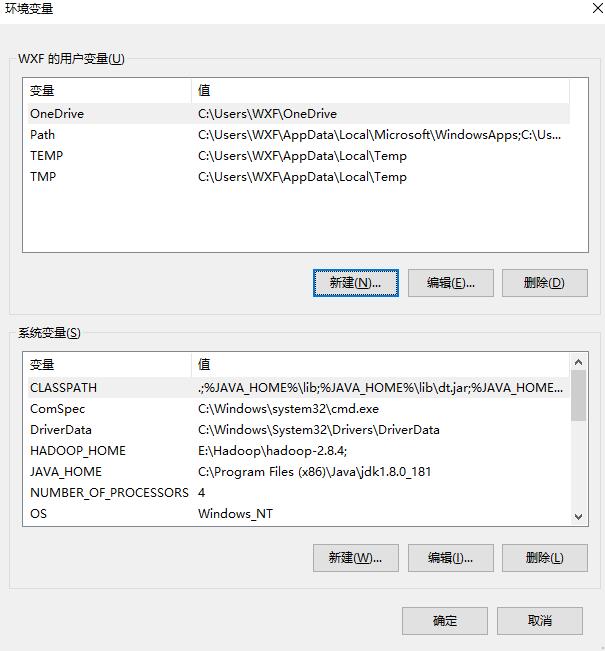
Task: Click value C:\Users\WXF\OneDrive
Action: [x=267, y=113]
